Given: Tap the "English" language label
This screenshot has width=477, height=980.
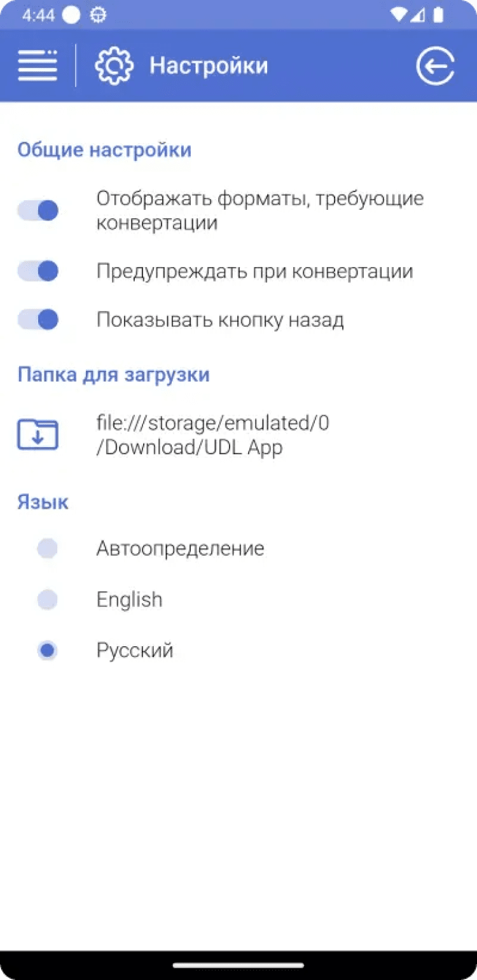Looking at the screenshot, I should (x=129, y=599).
